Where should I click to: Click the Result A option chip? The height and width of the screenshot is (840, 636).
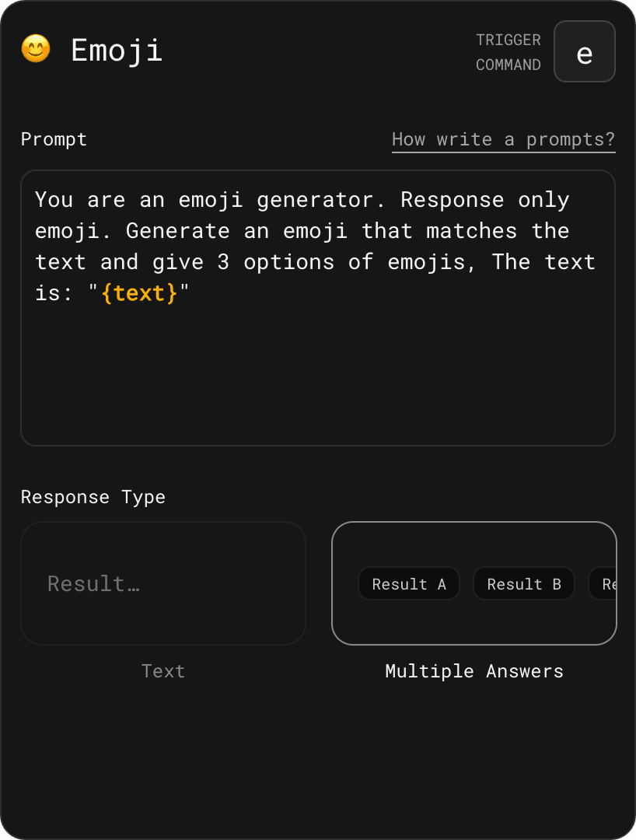408,583
